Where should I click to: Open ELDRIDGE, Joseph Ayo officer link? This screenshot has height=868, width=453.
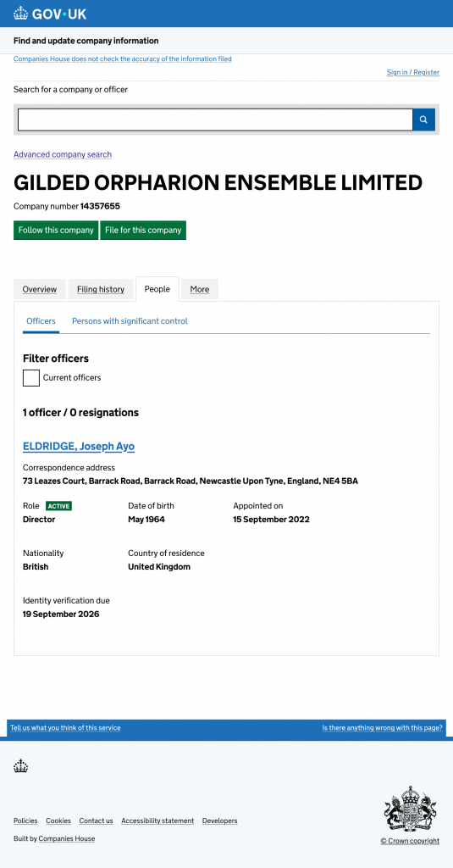point(79,446)
